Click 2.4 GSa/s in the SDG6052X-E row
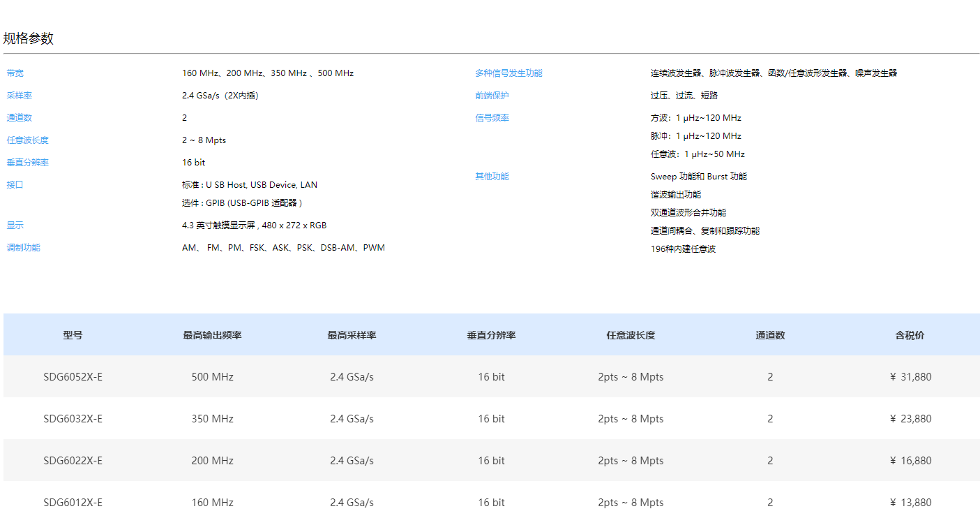The image size is (980, 532). pos(352,377)
